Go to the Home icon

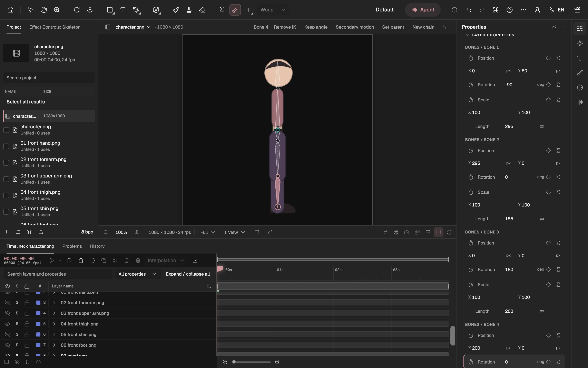click(x=10, y=10)
